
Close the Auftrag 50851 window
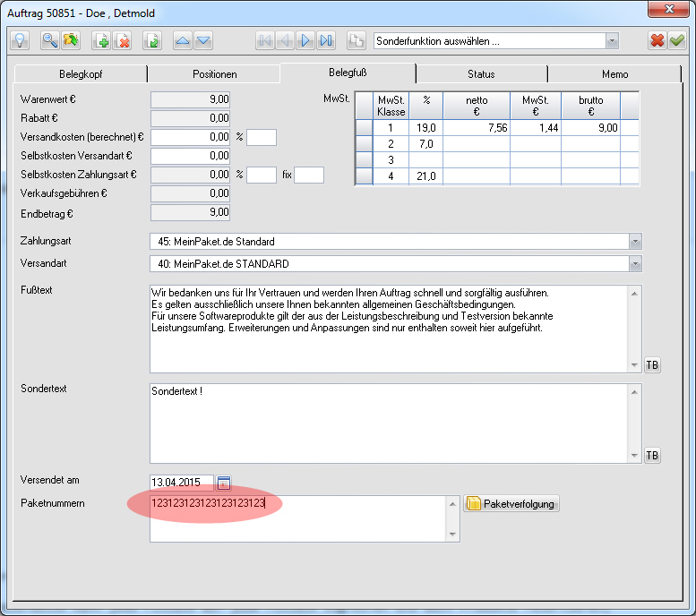pyautogui.click(x=669, y=9)
